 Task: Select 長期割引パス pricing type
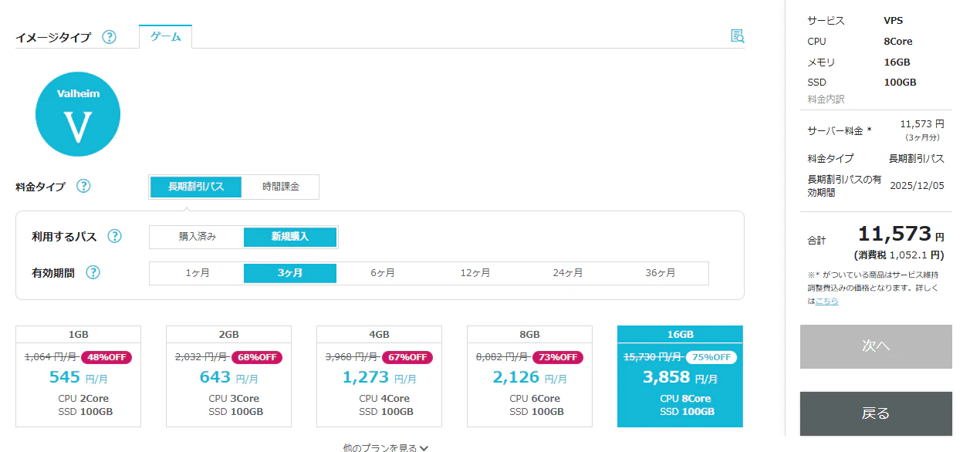click(x=196, y=187)
